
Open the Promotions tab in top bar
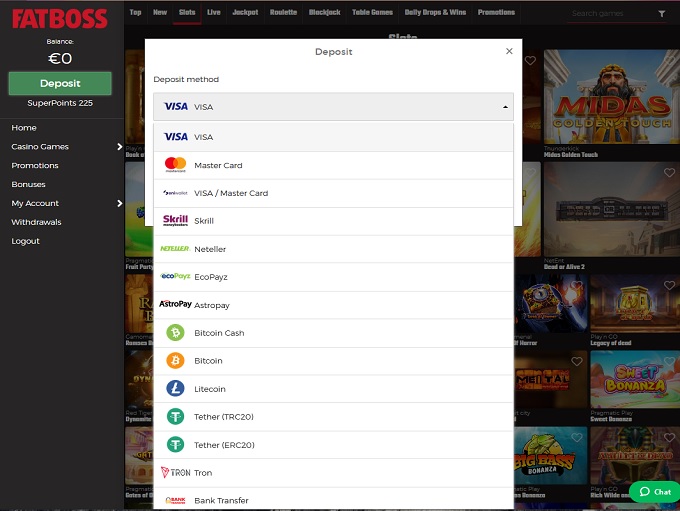click(x=496, y=12)
